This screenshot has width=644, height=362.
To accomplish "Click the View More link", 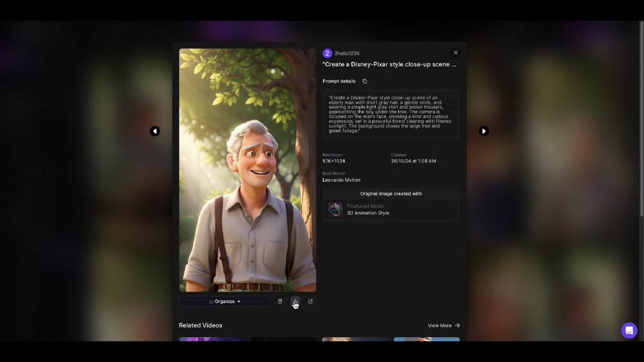I will (x=444, y=326).
